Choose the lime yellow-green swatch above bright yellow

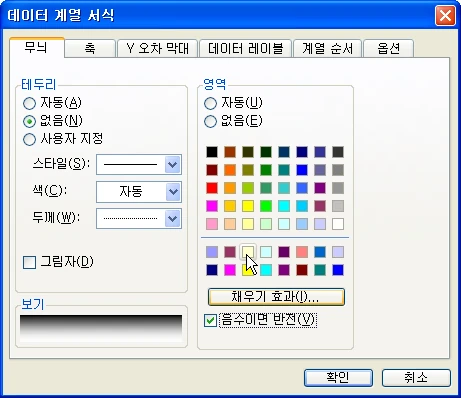point(248,188)
